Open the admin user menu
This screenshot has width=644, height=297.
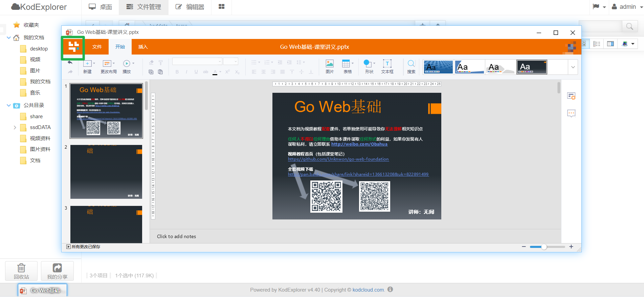[627, 7]
